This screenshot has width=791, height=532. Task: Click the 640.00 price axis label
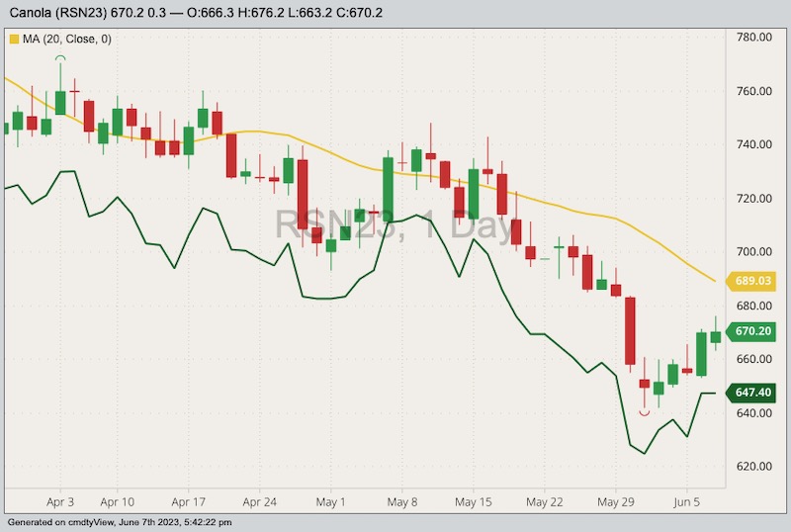[753, 413]
